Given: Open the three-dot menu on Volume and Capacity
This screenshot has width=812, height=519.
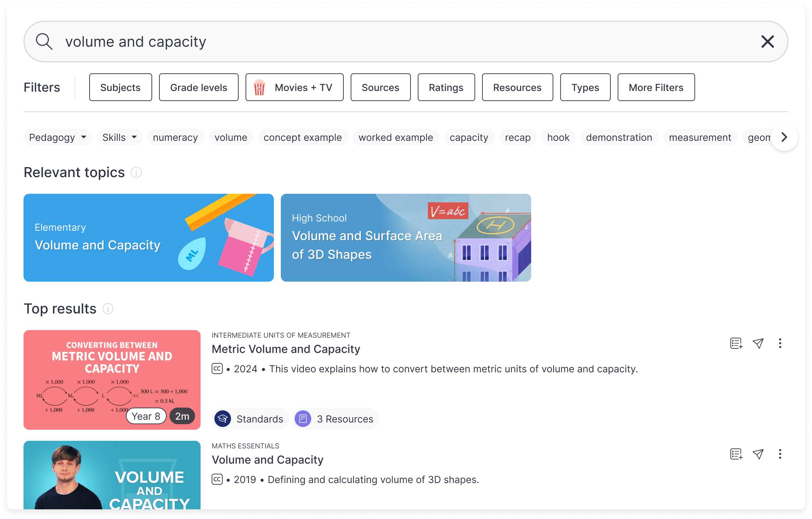Looking at the screenshot, I should point(780,454).
